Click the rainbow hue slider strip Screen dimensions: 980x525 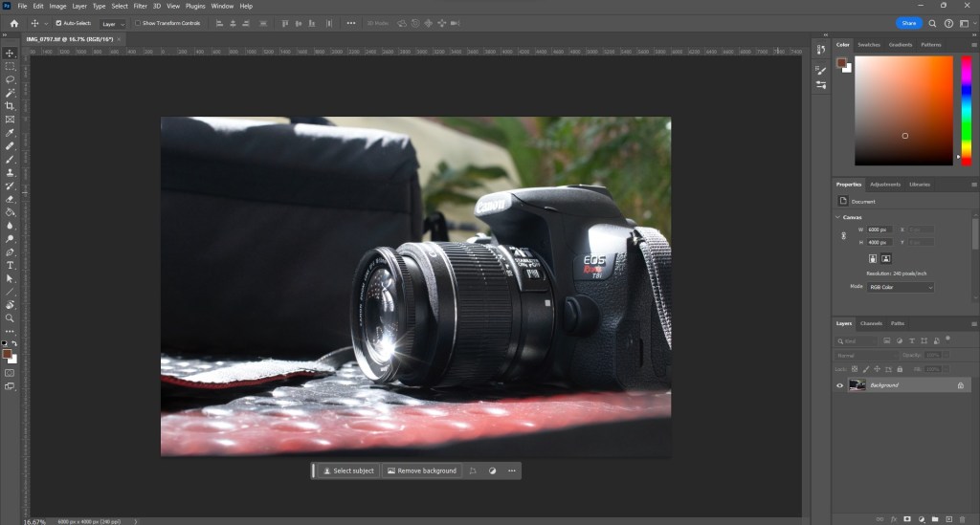tap(966, 110)
